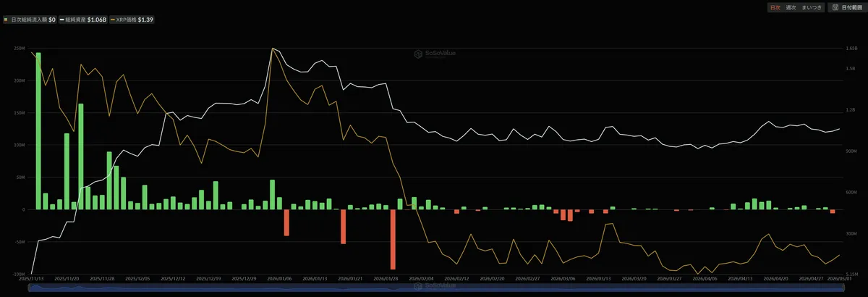Click the largest red outflow bar near 2026/01/28

point(393,240)
